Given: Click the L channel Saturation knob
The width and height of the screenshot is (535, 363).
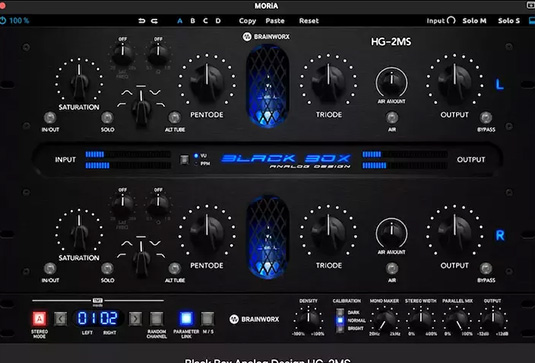Looking at the screenshot, I should pyautogui.click(x=79, y=82).
